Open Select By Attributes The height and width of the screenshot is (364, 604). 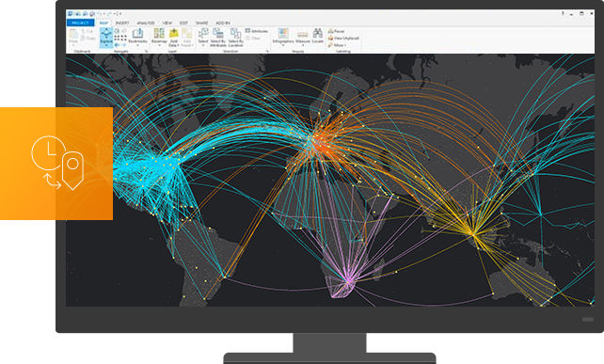pos(218,38)
